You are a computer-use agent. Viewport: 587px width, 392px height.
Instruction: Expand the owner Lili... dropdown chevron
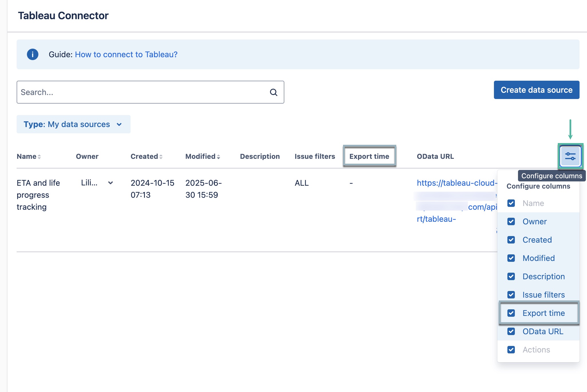[111, 183]
